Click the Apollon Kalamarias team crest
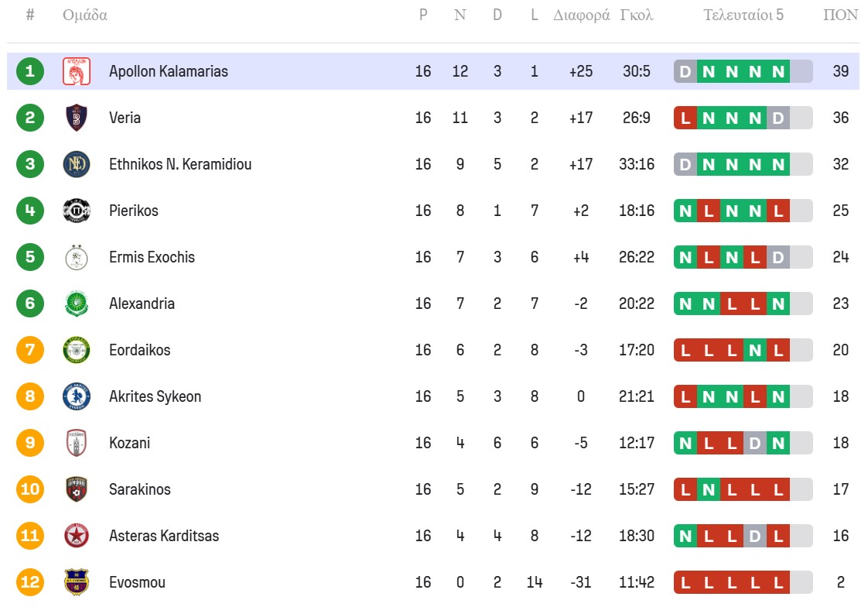Screen dimensions: 868x607 (77, 71)
